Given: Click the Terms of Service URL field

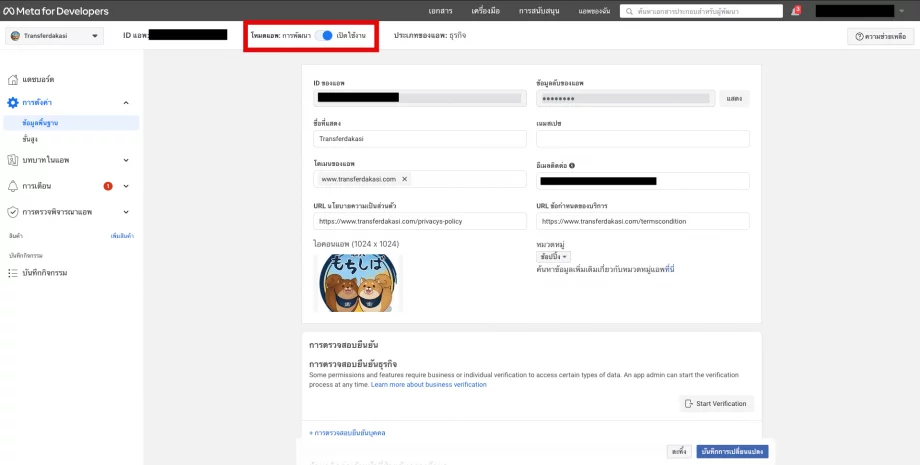Looking at the screenshot, I should (x=643, y=221).
